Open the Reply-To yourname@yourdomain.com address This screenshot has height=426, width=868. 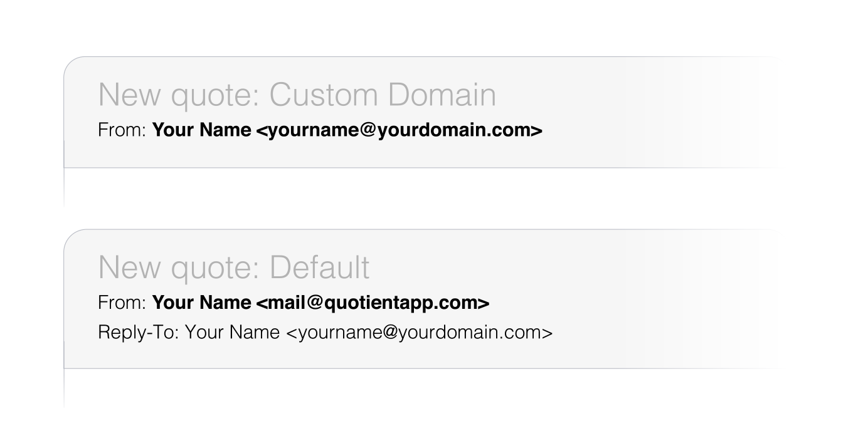[x=420, y=333]
